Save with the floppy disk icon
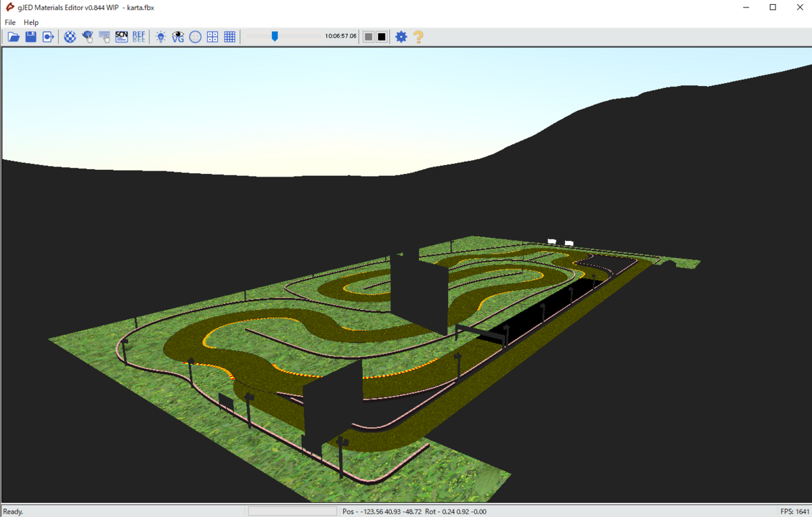Image resolution: width=812 pixels, height=517 pixels. tap(31, 37)
